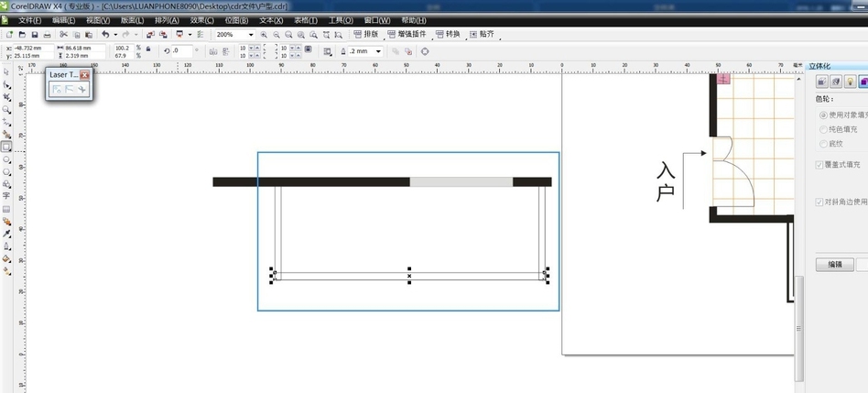Select the Pick tool in the toolbox
The image size is (868, 393).
(x=6, y=71)
